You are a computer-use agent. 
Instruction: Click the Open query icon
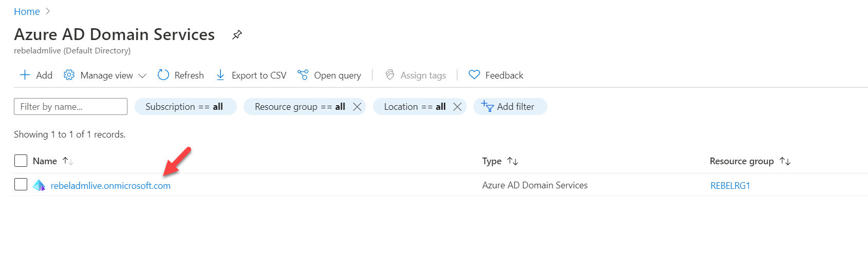pyautogui.click(x=303, y=75)
